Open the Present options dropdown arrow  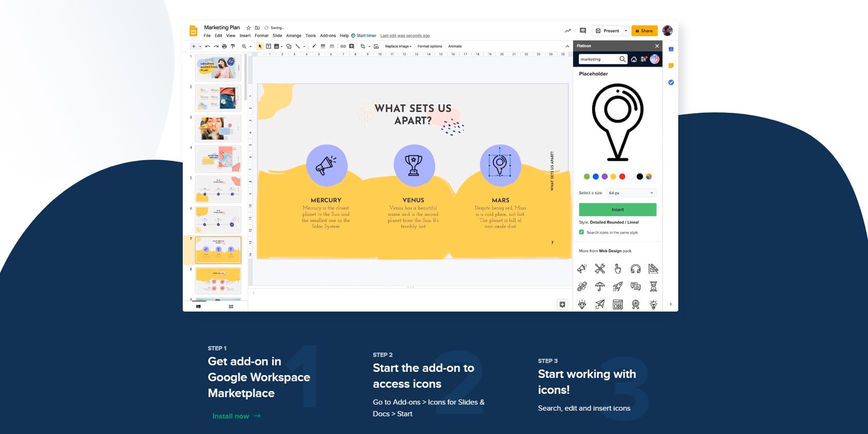pos(626,31)
